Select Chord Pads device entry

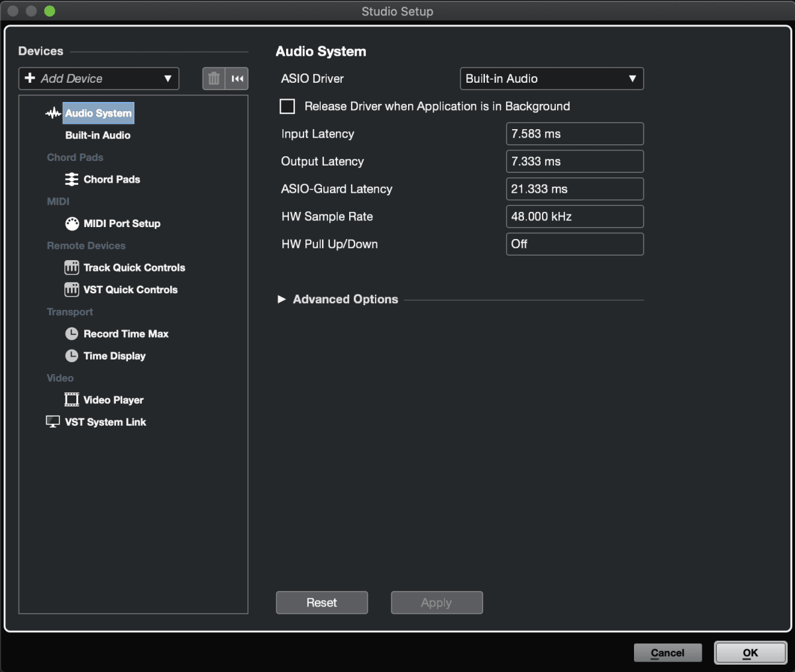click(112, 179)
